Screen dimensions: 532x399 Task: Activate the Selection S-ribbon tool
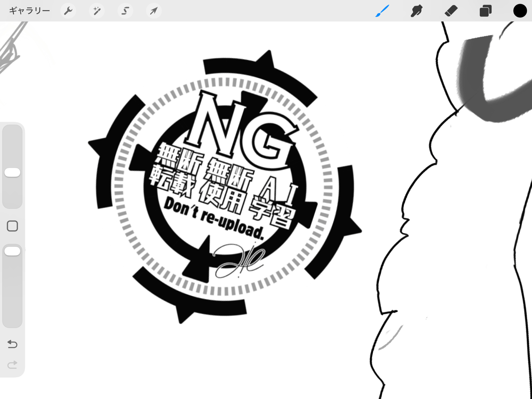[x=125, y=11]
